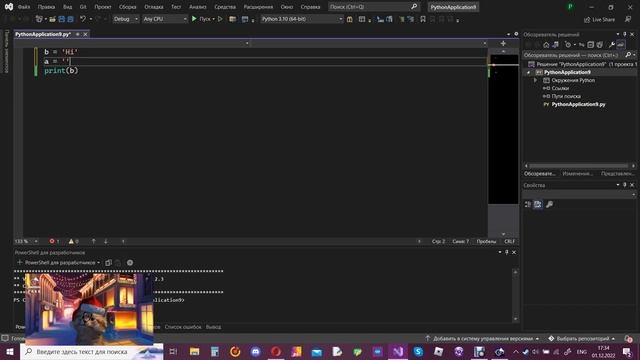Show categorized view in Properties panel
The image size is (640, 360).
click(528, 204)
